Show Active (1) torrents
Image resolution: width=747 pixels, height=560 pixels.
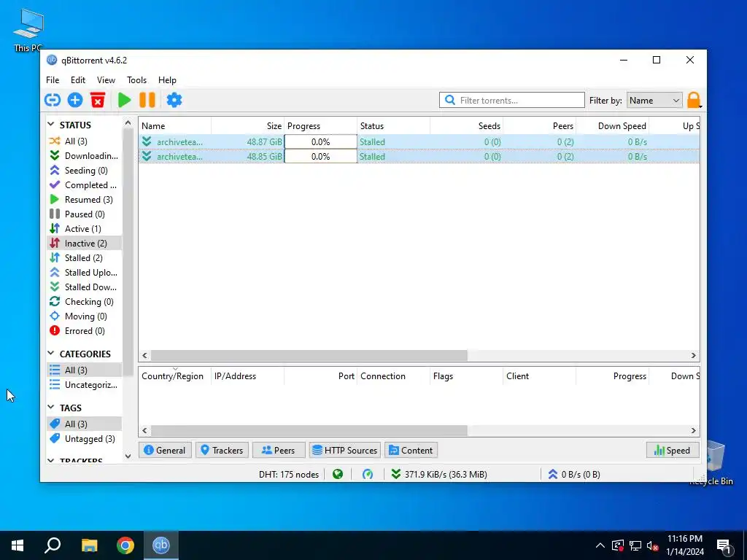point(84,228)
